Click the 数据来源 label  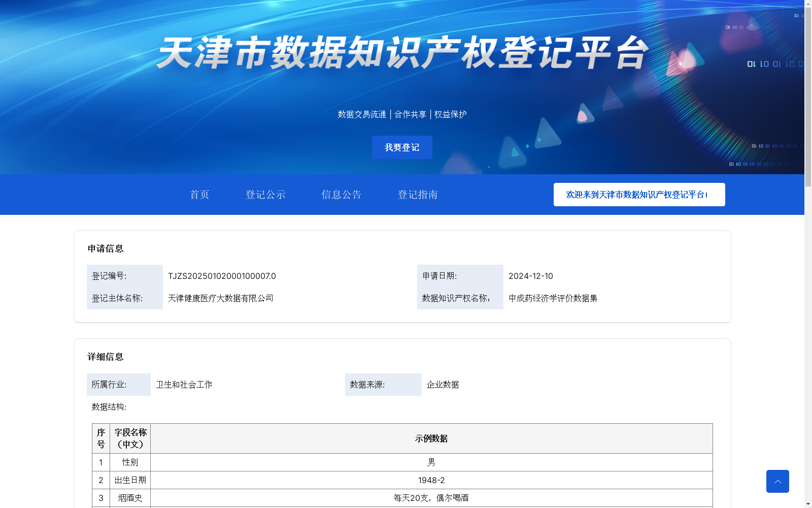coord(367,385)
